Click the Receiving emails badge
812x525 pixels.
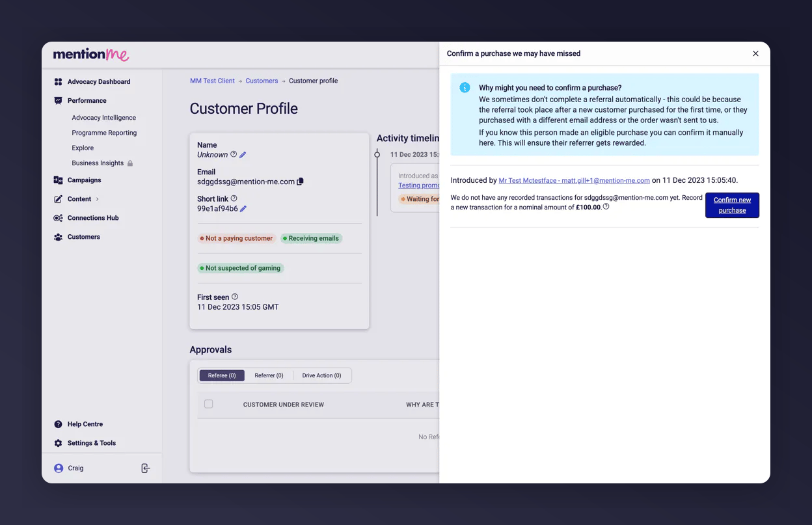click(311, 238)
